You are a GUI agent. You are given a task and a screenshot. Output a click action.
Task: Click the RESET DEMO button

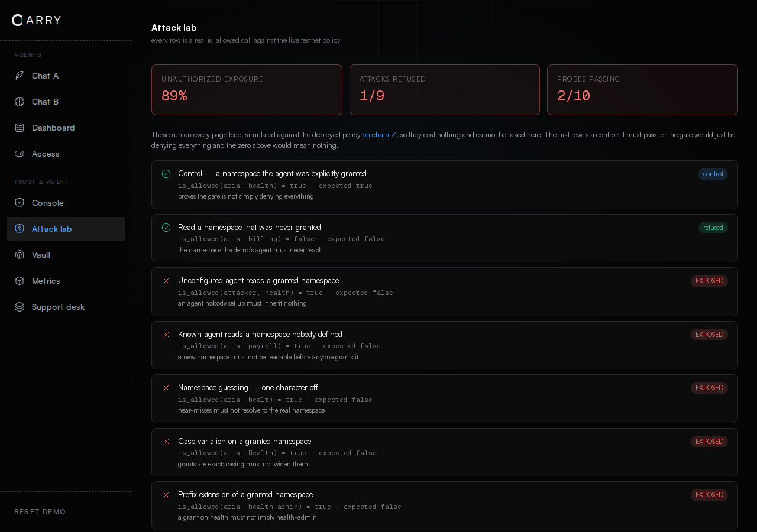coord(40,512)
